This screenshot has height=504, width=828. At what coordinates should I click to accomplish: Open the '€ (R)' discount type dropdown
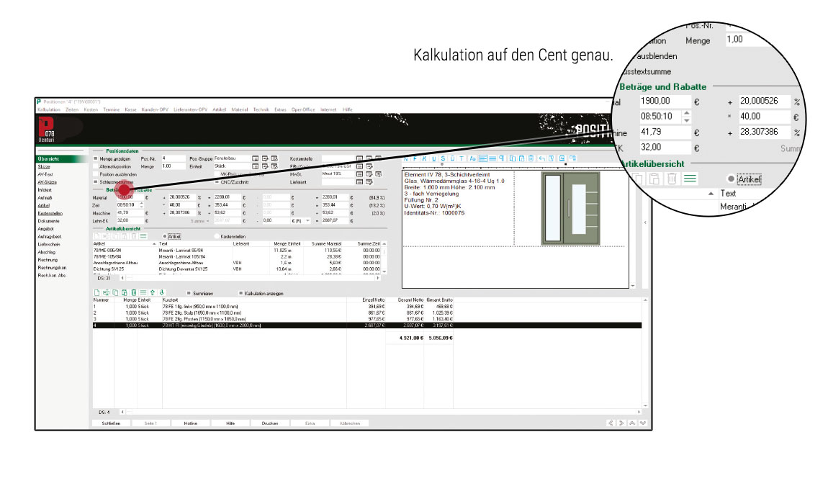(308, 220)
